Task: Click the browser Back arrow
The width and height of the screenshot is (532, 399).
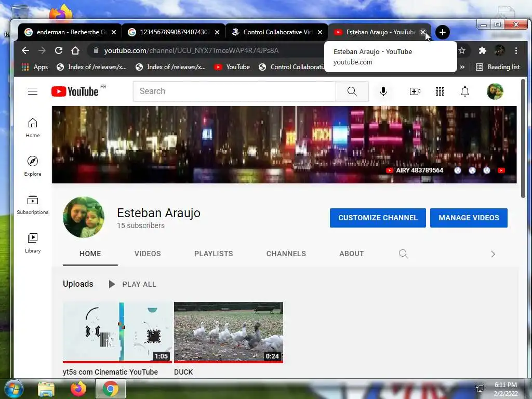Action: [x=25, y=50]
